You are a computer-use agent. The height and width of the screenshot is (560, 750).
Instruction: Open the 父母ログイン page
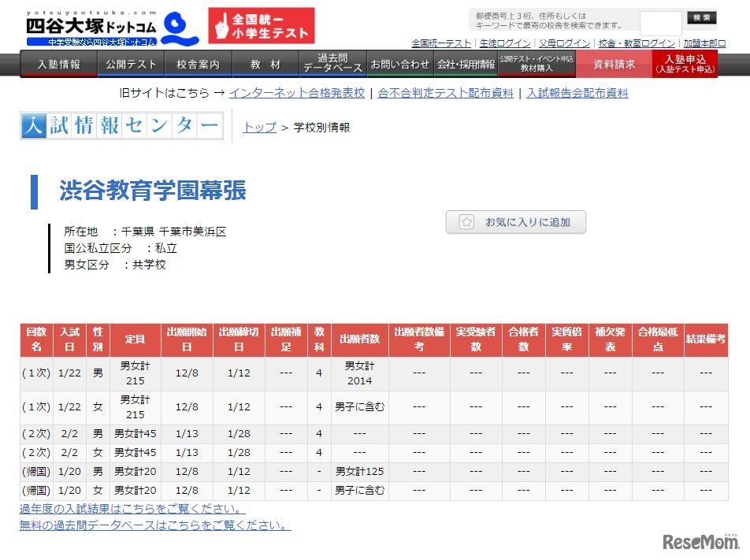tap(564, 43)
